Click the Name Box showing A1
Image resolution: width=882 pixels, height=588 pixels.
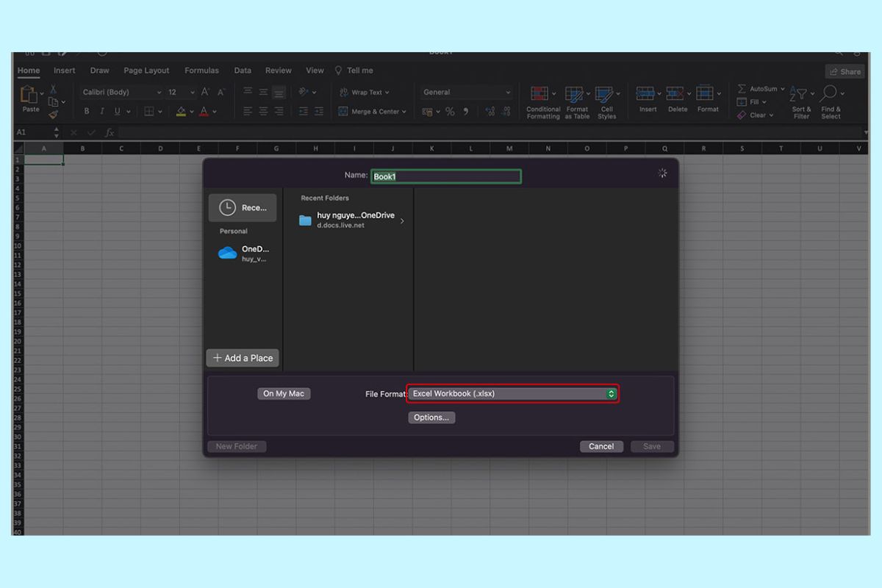coord(37,132)
